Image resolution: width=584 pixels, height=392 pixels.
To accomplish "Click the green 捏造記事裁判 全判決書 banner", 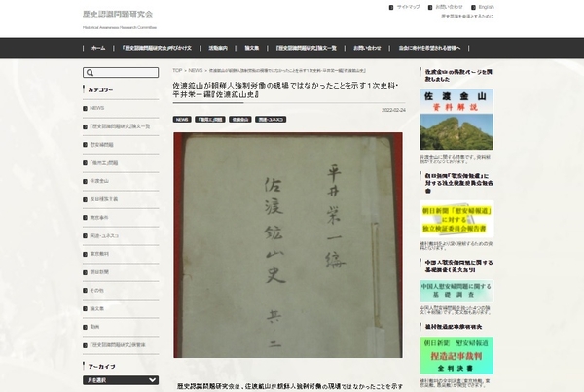I will pyautogui.click(x=456, y=355).
